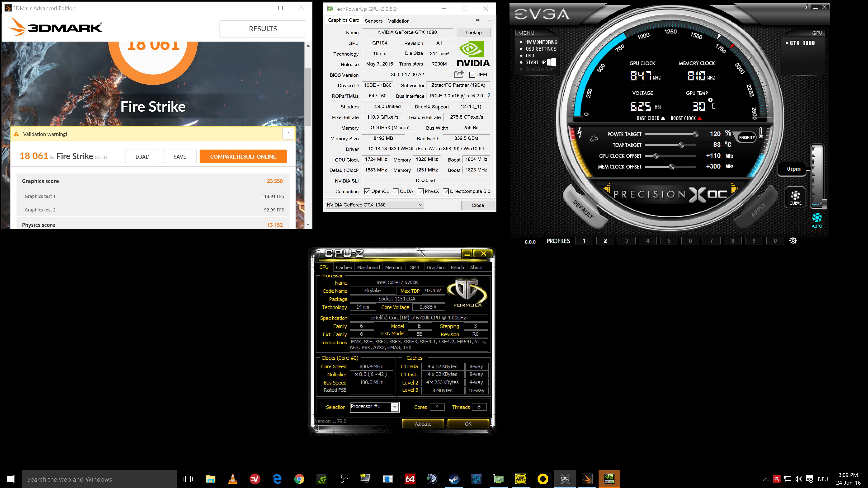This screenshot has width=868, height=488.
Task: Open the GPU selection dropdown in GPU-Z
Action: [375, 205]
